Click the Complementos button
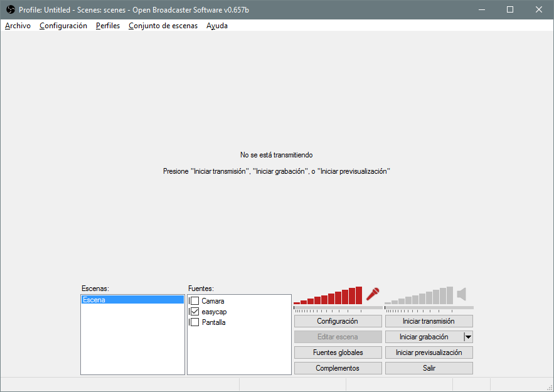This screenshot has height=392, width=554. pyautogui.click(x=338, y=368)
